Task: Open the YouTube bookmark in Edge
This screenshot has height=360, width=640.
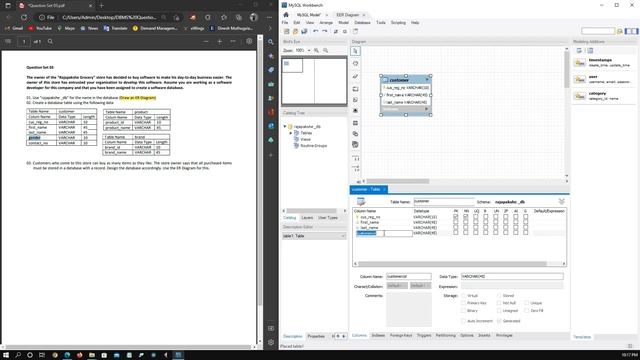Action: [40, 28]
